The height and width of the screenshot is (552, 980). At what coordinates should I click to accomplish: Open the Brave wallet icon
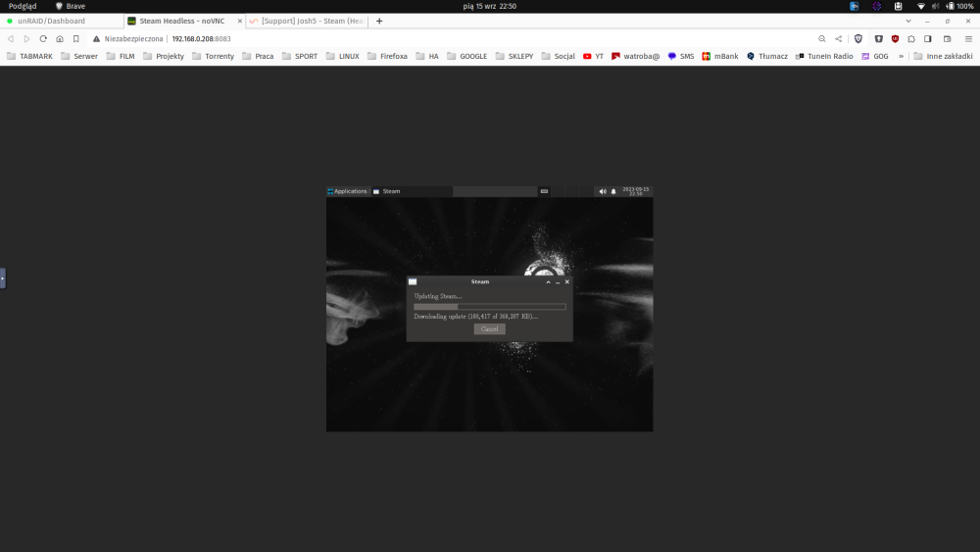point(947,39)
